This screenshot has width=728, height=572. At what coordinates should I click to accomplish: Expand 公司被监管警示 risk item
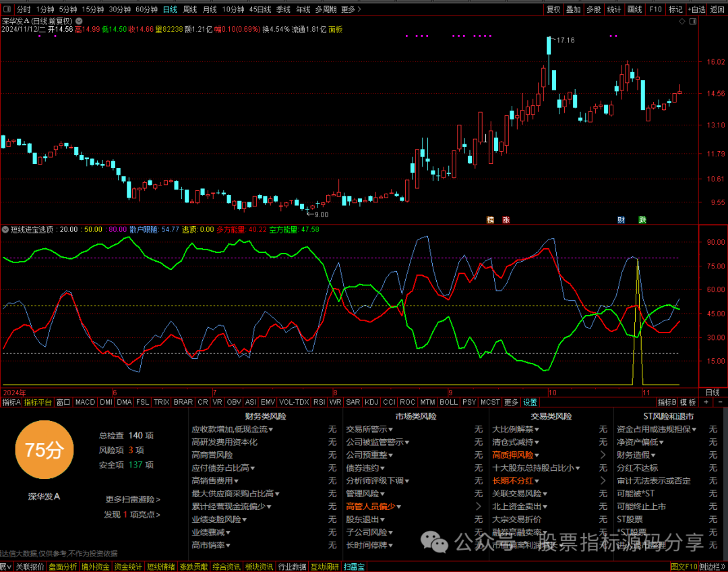pyautogui.click(x=378, y=442)
